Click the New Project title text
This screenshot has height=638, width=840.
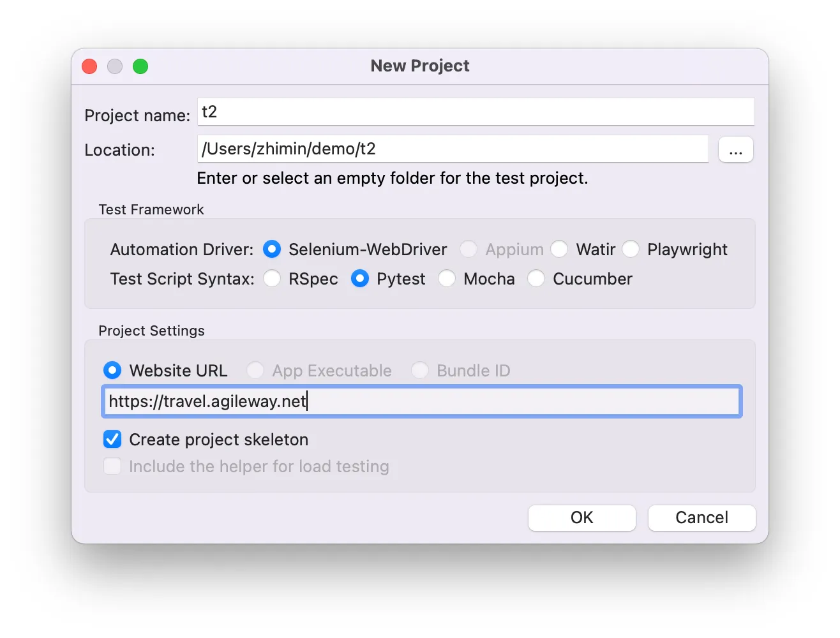point(420,66)
